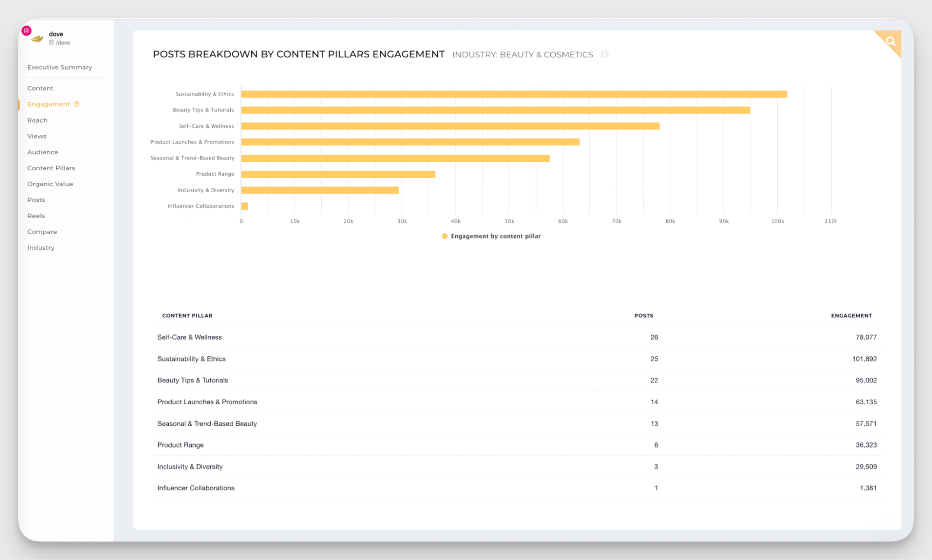Click the Sustainability & Ethics bar in the chart
This screenshot has width=932, height=560.
[513, 94]
